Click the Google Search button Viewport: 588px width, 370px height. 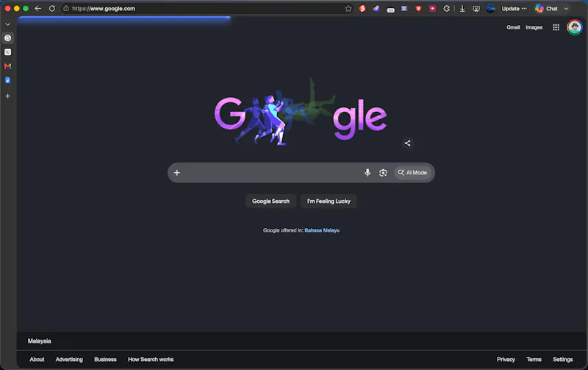tap(270, 201)
